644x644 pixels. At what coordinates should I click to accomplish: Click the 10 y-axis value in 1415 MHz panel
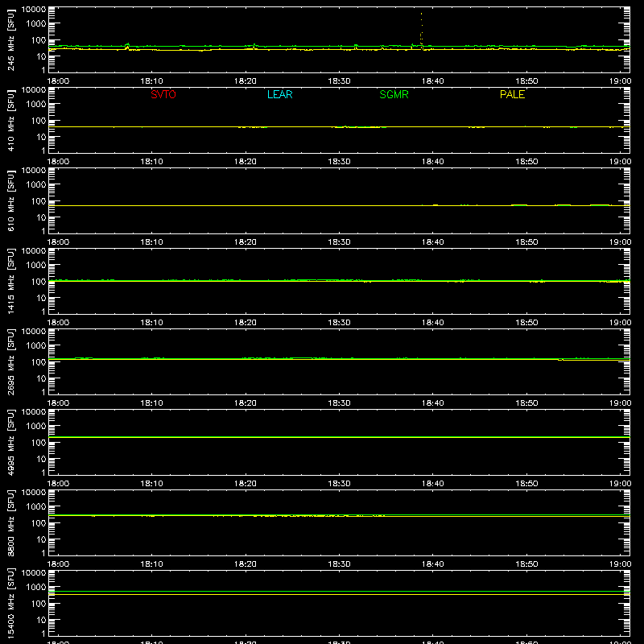pos(41,298)
